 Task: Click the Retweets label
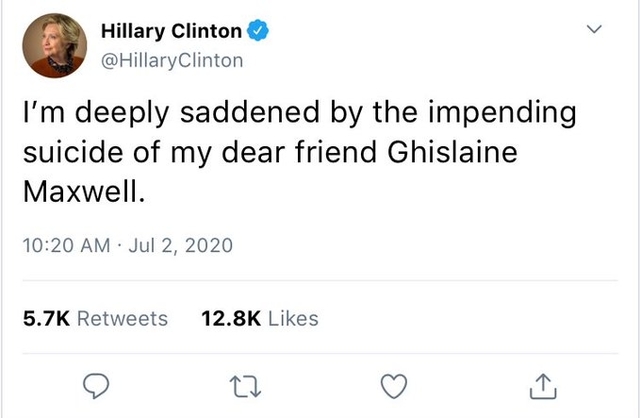coord(122,319)
